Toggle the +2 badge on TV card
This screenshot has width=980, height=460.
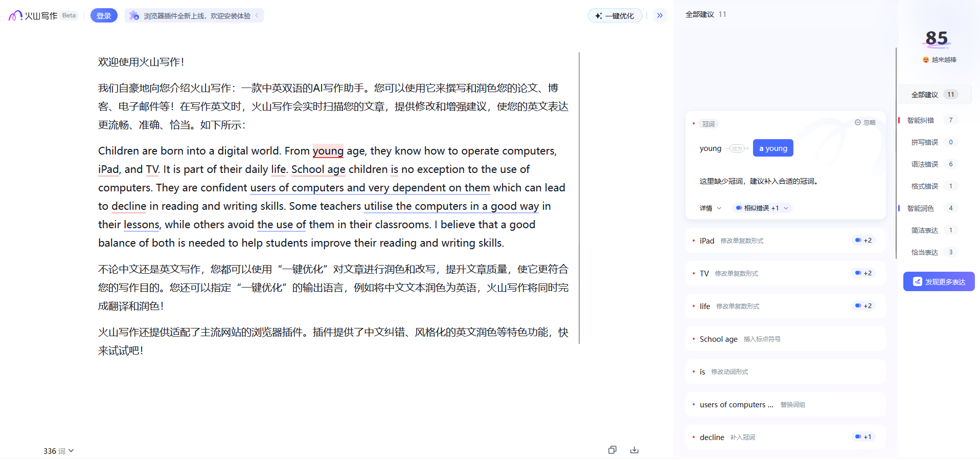click(863, 273)
